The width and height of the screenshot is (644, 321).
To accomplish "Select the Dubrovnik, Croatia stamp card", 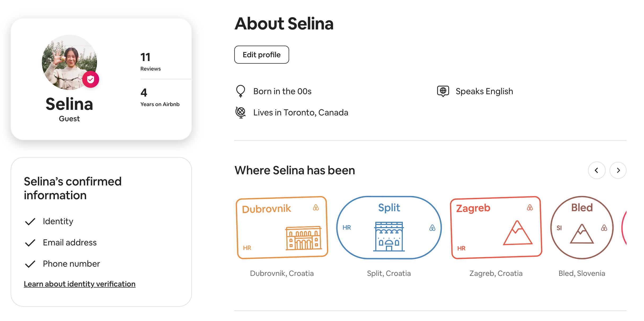I will click(x=282, y=228).
